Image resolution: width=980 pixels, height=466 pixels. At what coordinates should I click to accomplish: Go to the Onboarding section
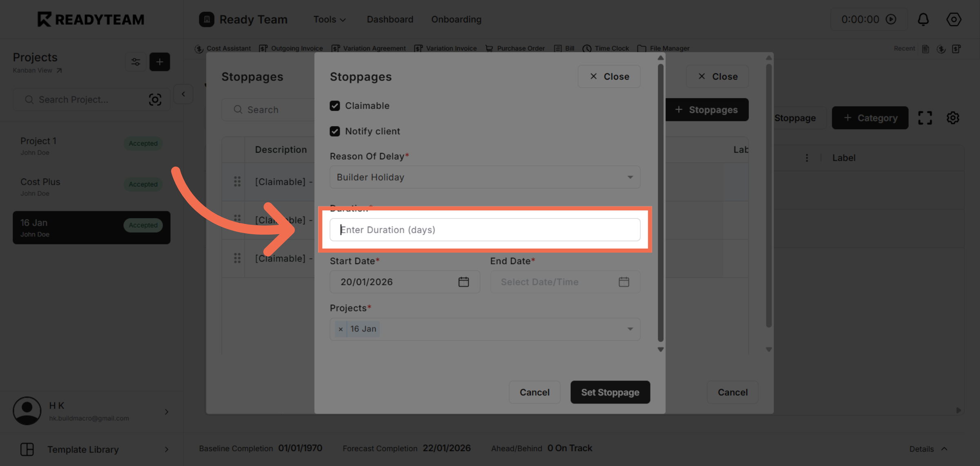pos(456,19)
